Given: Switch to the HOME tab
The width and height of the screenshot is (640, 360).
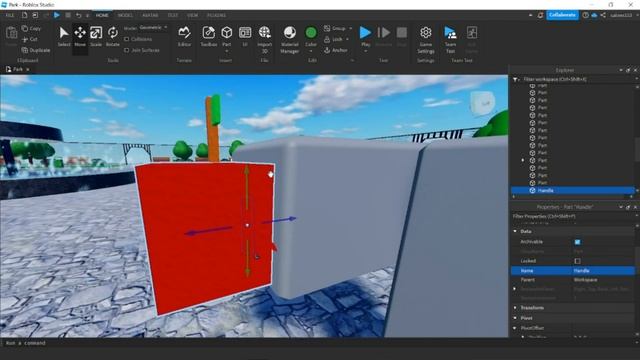Looking at the screenshot, I should tap(102, 15).
